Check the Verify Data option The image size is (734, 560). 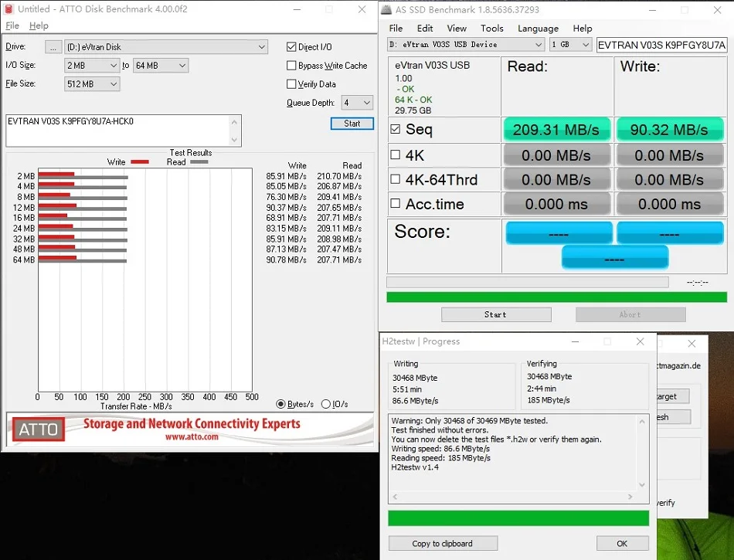point(291,83)
